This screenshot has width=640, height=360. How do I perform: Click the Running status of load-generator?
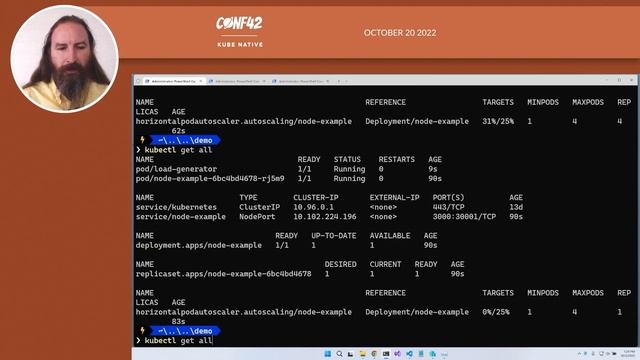tap(349, 169)
